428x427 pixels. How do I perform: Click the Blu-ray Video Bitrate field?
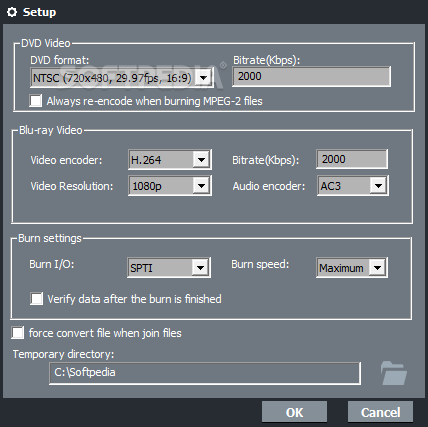pos(352,159)
